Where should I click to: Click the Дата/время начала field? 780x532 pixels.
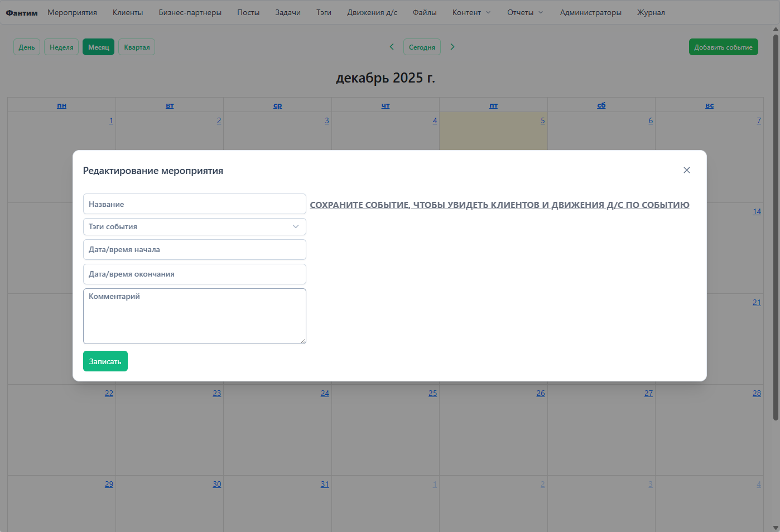pyautogui.click(x=195, y=249)
